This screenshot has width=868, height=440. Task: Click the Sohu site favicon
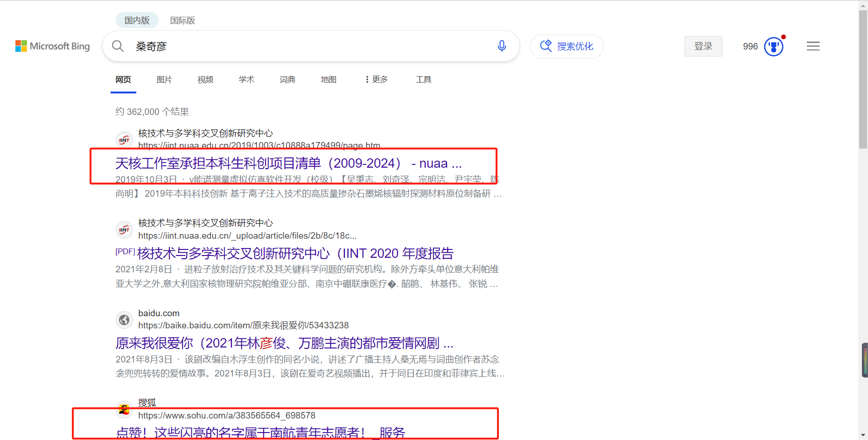coord(124,409)
